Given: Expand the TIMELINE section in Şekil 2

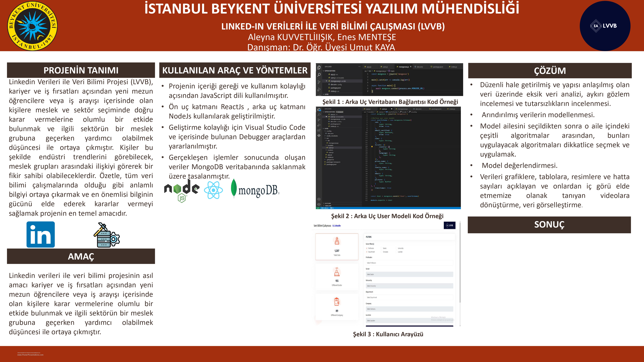Looking at the screenshot, I should pyautogui.click(x=327, y=206).
